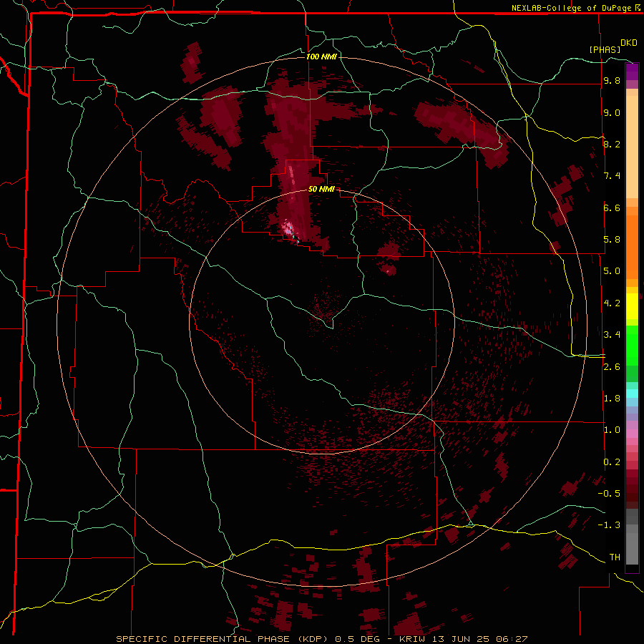This screenshot has width=644, height=644.
Task: Click the 13 JUN 25 date text
Action: (x=462, y=639)
